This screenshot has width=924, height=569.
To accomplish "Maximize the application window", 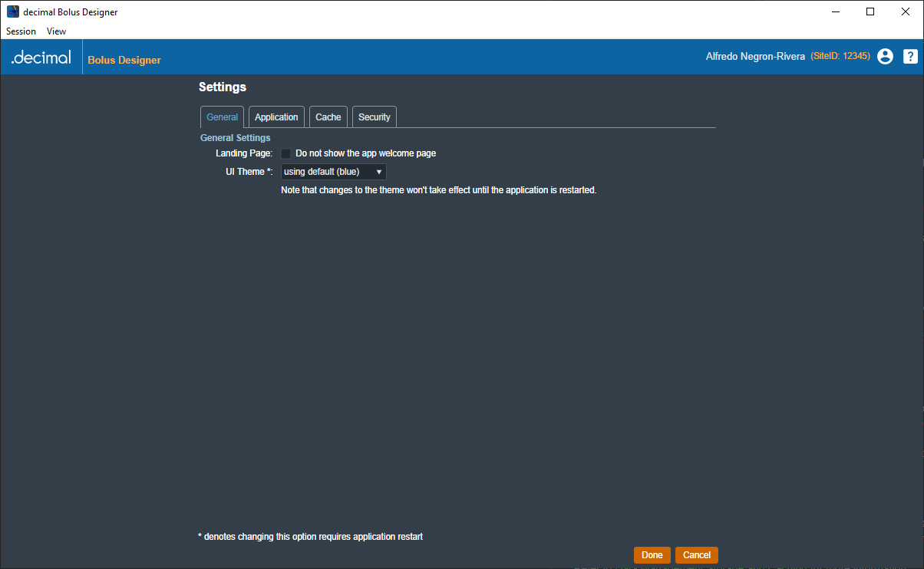I will (x=870, y=12).
